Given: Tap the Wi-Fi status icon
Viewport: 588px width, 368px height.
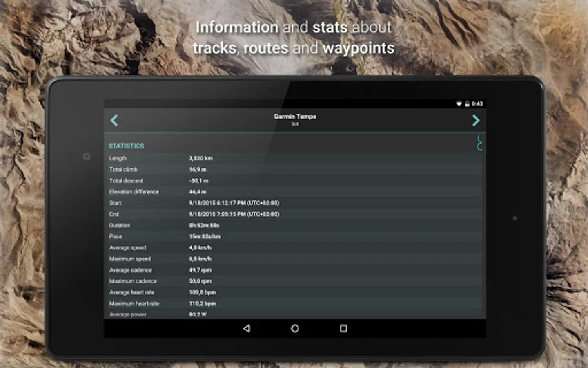Looking at the screenshot, I should [x=459, y=104].
